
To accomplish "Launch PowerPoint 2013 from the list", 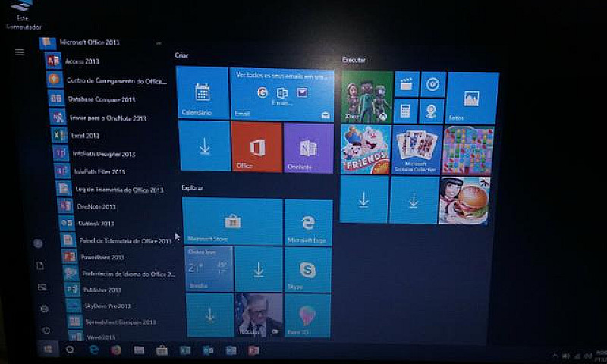I will pyautogui.click(x=102, y=257).
